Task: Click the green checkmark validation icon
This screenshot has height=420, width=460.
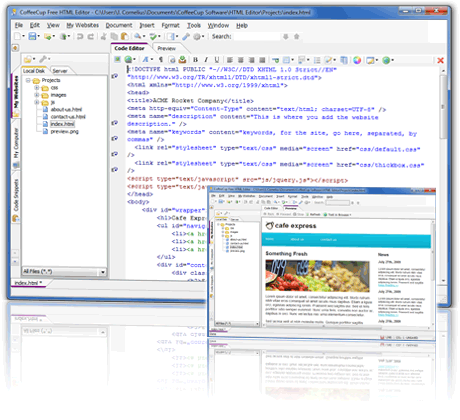Action: [x=153, y=36]
